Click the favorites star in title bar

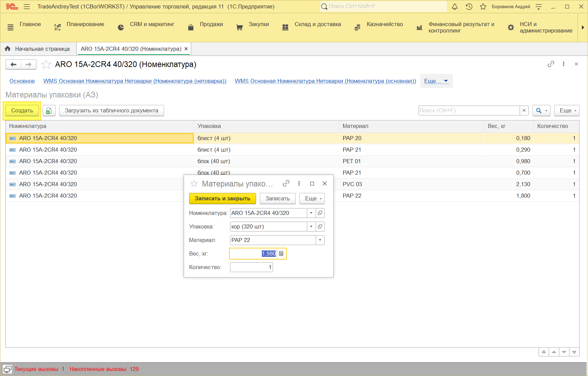(483, 6)
